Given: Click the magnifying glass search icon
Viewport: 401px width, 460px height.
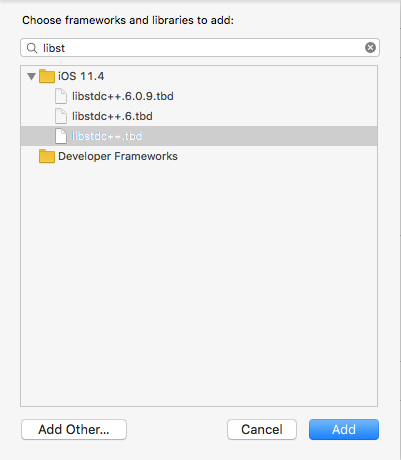Looking at the screenshot, I should pos(32,48).
